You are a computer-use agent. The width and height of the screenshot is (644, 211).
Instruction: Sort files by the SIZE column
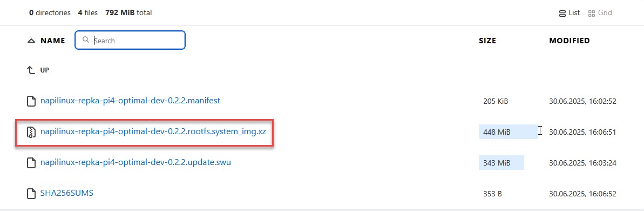pyautogui.click(x=487, y=41)
